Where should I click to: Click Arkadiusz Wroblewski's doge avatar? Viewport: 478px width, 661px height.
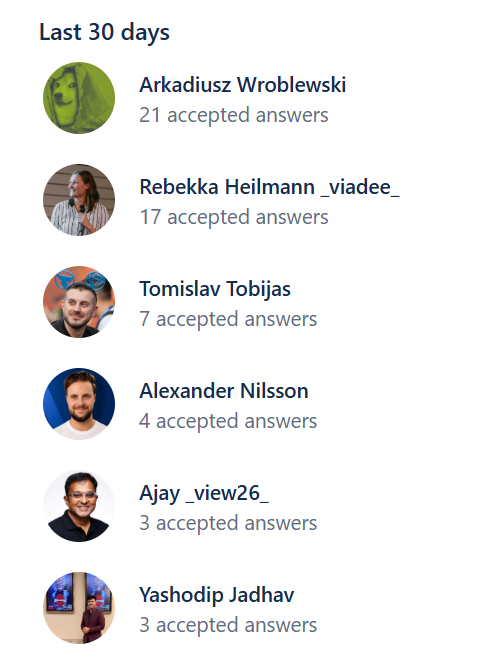[79, 98]
